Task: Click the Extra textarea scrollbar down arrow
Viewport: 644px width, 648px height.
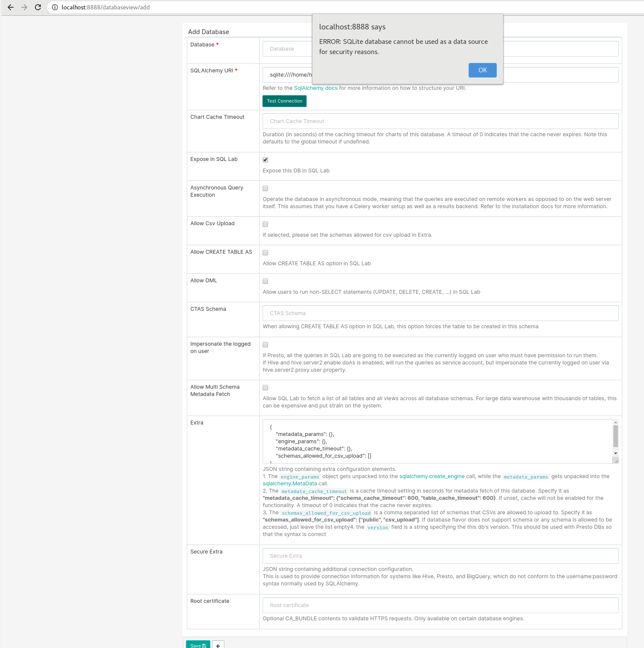Action: tap(615, 453)
